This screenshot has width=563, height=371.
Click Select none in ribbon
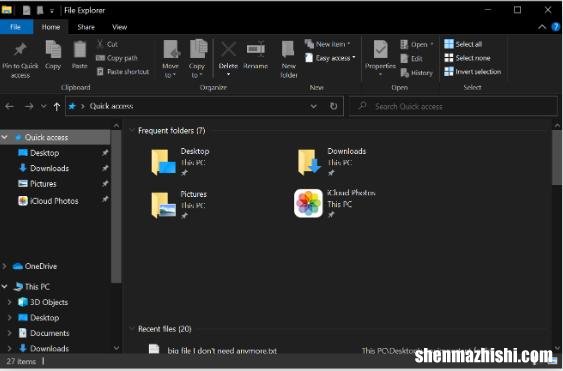pos(467,58)
